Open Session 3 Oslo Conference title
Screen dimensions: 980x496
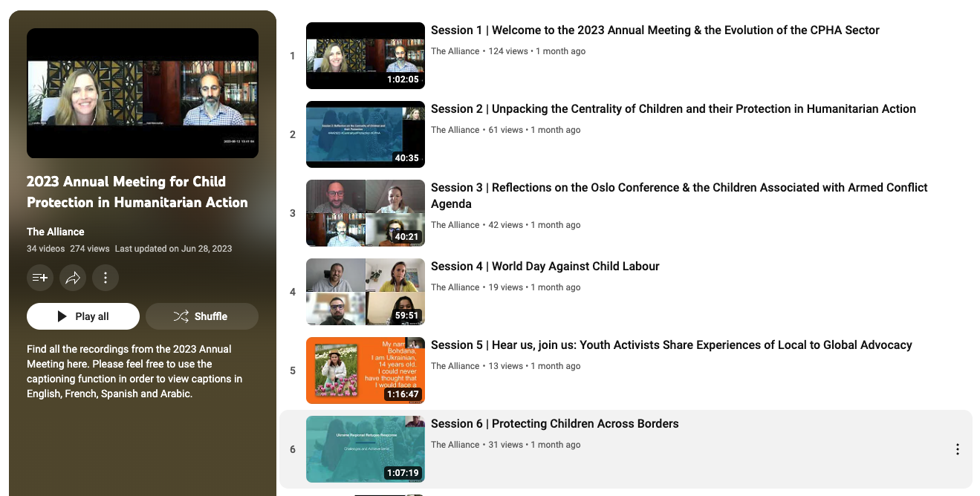678,188
